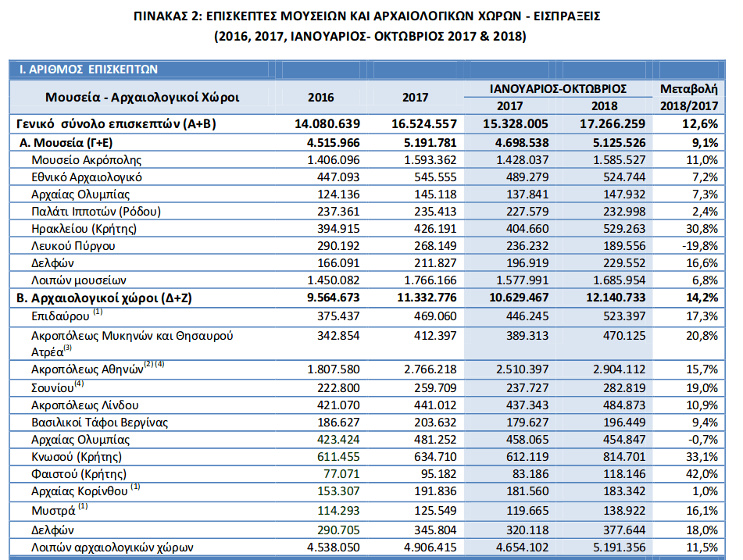This screenshot has height=560, width=743.
Task: Select the value 1.585.527
Action: tap(619, 160)
